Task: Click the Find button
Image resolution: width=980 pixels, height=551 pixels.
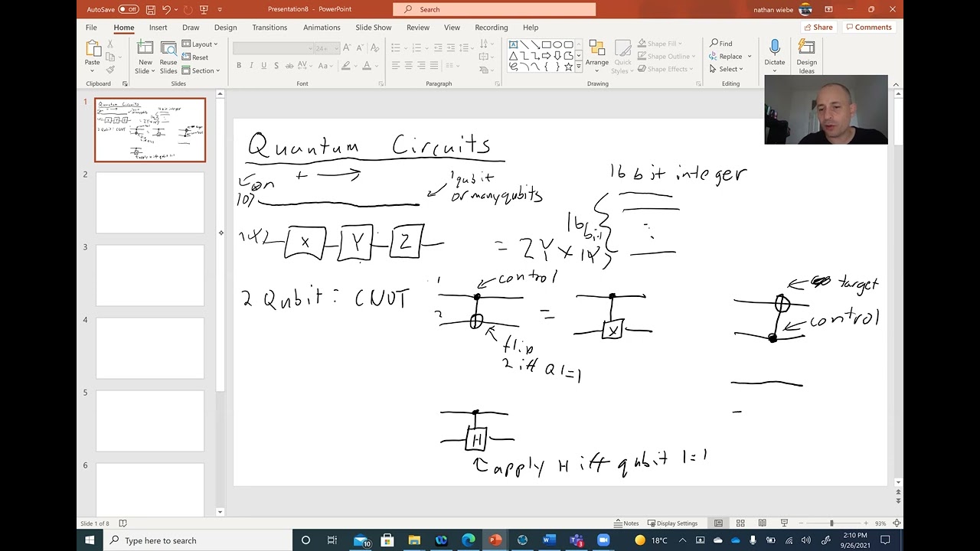Action: pyautogui.click(x=721, y=44)
